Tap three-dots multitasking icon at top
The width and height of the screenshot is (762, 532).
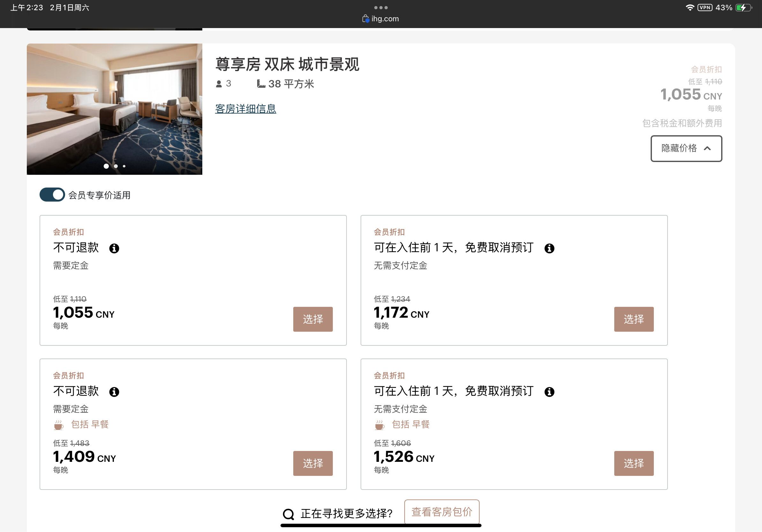click(381, 7)
